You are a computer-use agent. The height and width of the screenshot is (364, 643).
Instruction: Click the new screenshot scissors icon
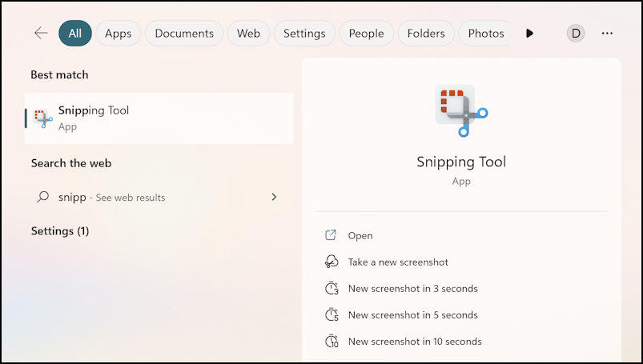(x=332, y=262)
